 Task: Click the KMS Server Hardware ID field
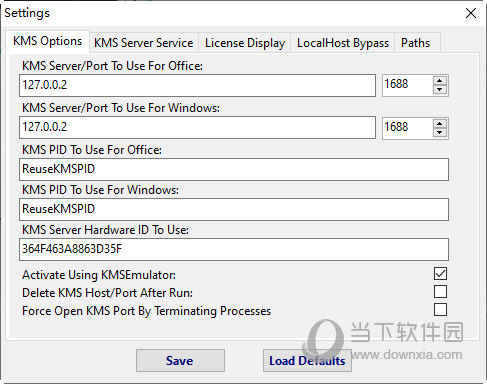[234, 249]
